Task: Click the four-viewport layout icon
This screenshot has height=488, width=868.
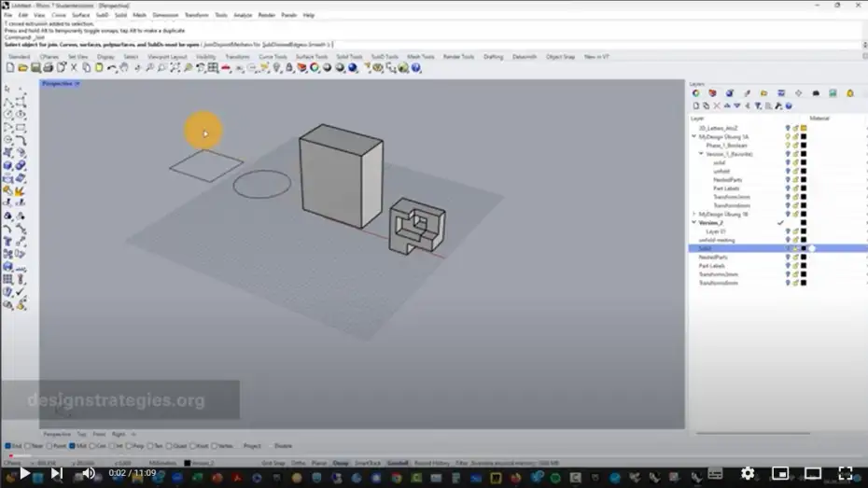Action: tap(213, 67)
